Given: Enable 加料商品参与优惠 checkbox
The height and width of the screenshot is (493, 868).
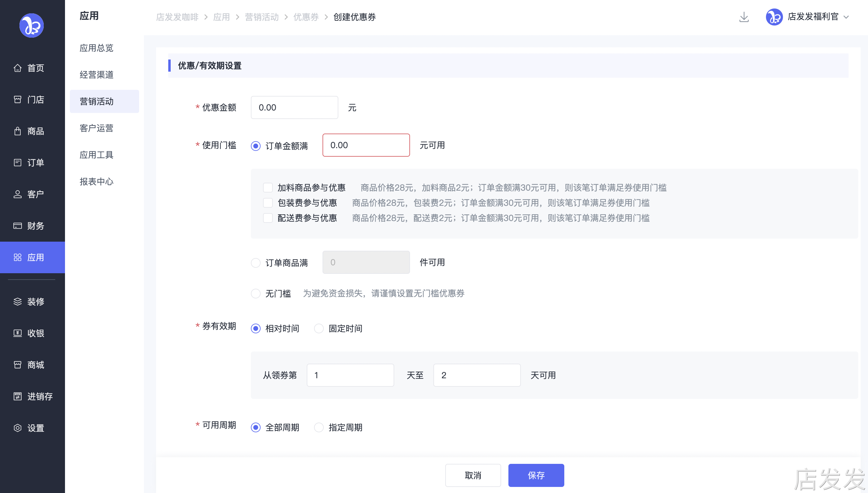Looking at the screenshot, I should (268, 188).
